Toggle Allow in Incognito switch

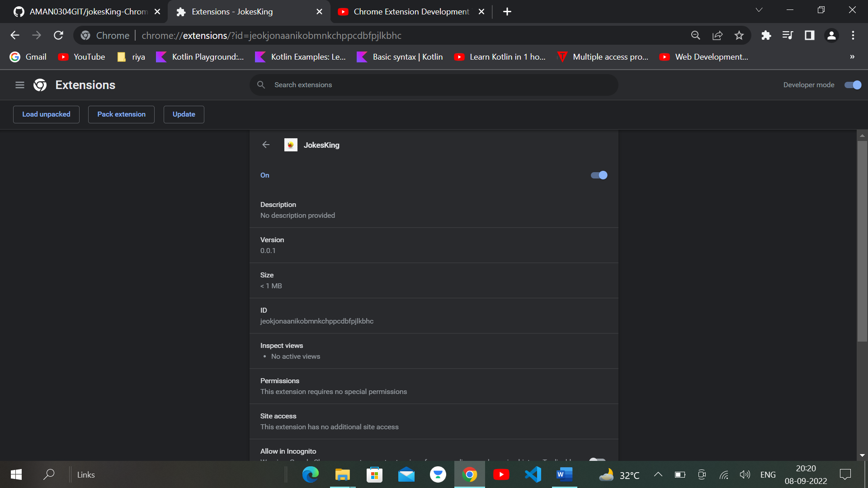[598, 460]
